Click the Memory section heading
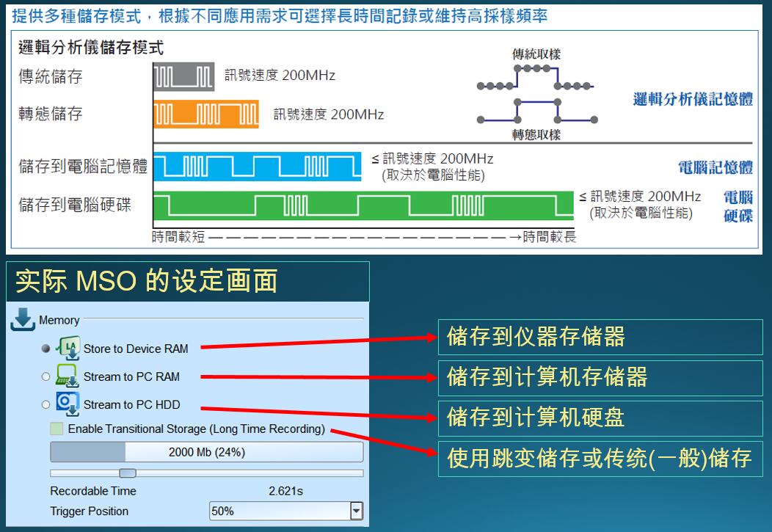 (x=59, y=320)
